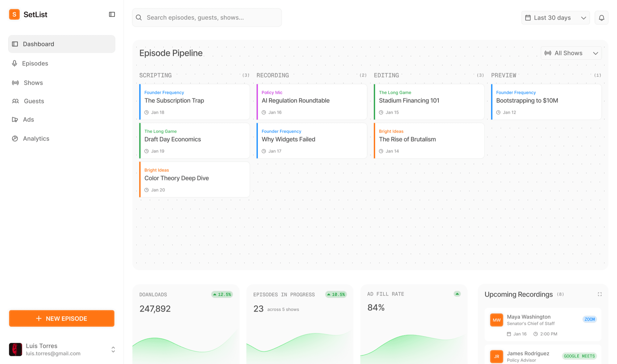617x364 pixels.
Task: Open AI Regulation Roundtable card
Action: pyautogui.click(x=312, y=102)
